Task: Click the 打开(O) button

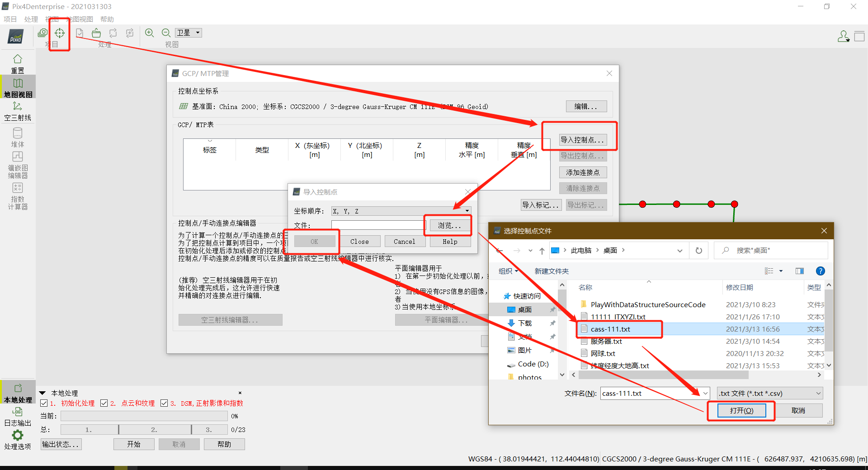Action: [x=741, y=410]
